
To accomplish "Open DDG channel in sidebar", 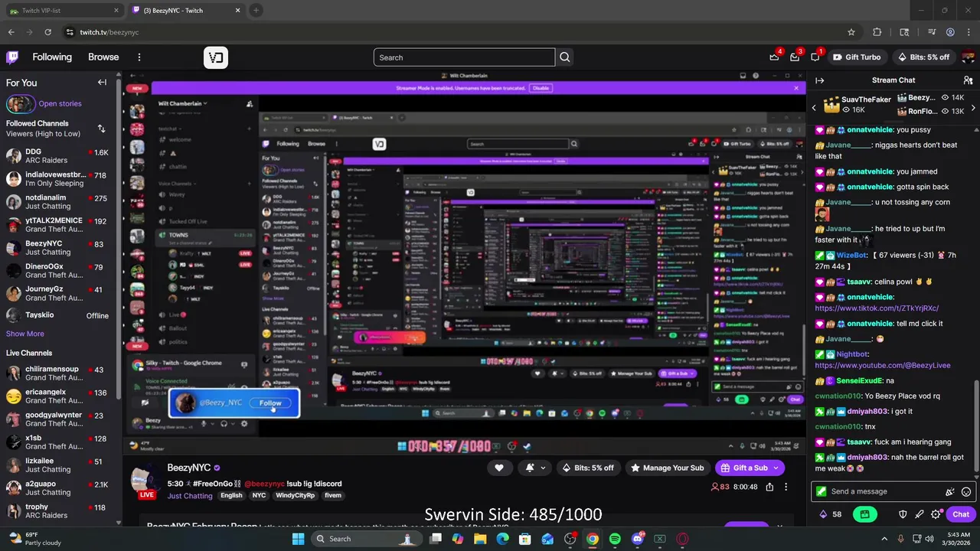I will pos(59,156).
